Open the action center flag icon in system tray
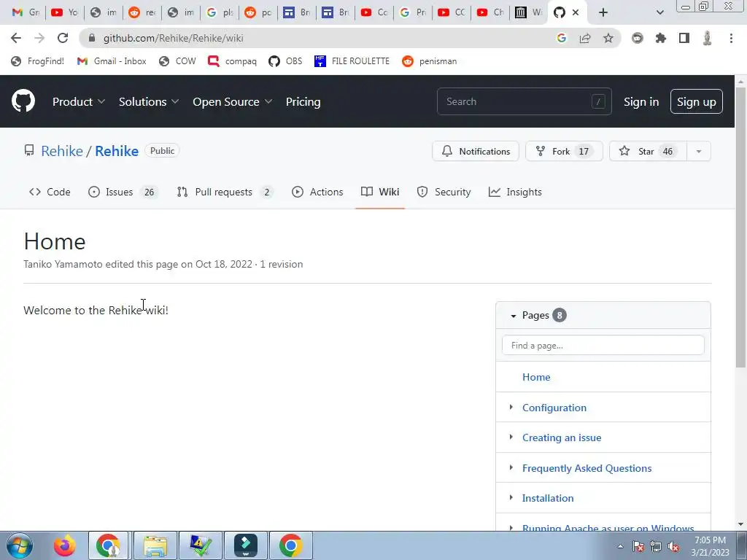The width and height of the screenshot is (747, 560). click(638, 546)
